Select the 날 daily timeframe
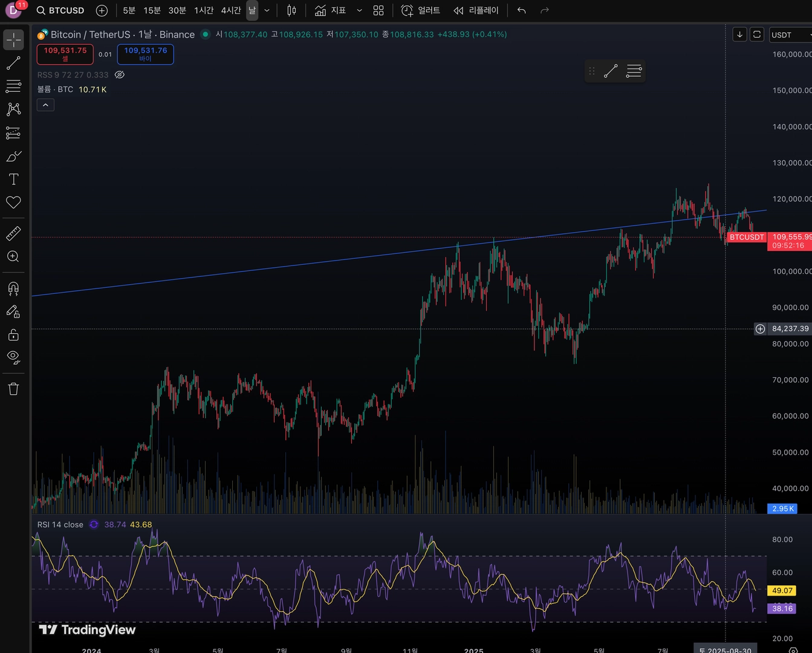The width and height of the screenshot is (812, 653). [252, 10]
